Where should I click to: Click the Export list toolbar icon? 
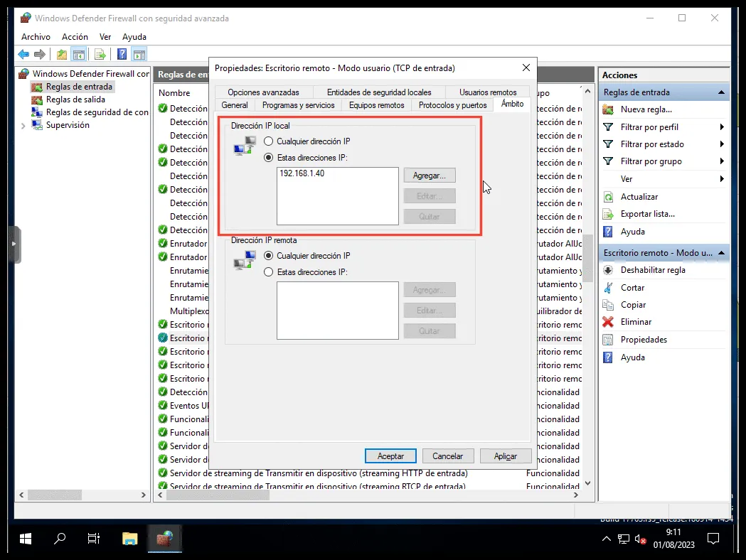pyautogui.click(x=100, y=54)
